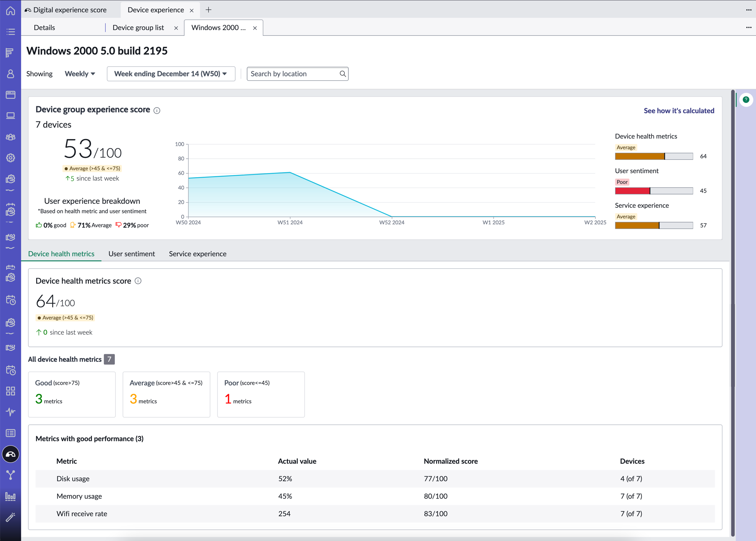This screenshot has width=756, height=541.
Task: Click the '4 (of 7)' devices cell
Action: click(x=631, y=479)
